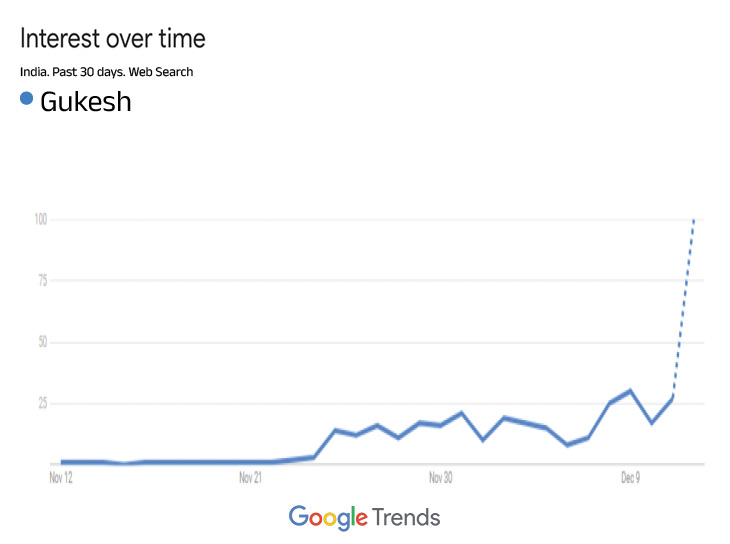730x544 pixels.
Task: Click the peak of the dotted line
Action: click(694, 219)
